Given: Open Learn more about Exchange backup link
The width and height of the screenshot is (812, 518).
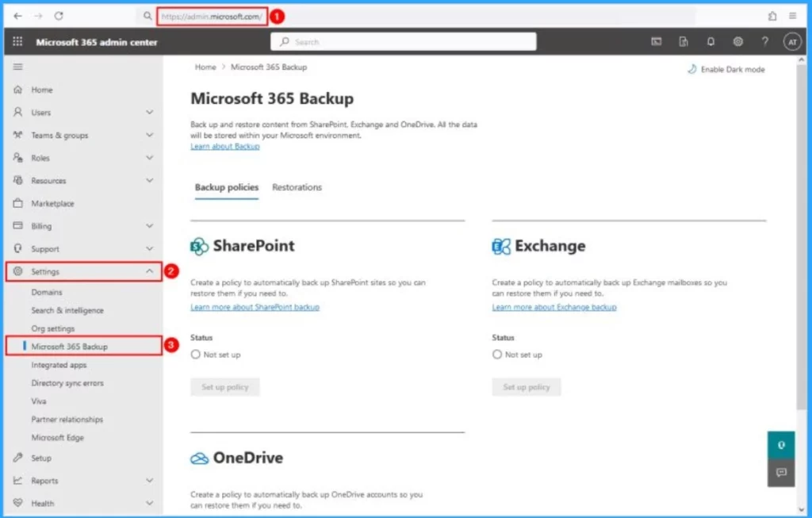Looking at the screenshot, I should point(554,307).
